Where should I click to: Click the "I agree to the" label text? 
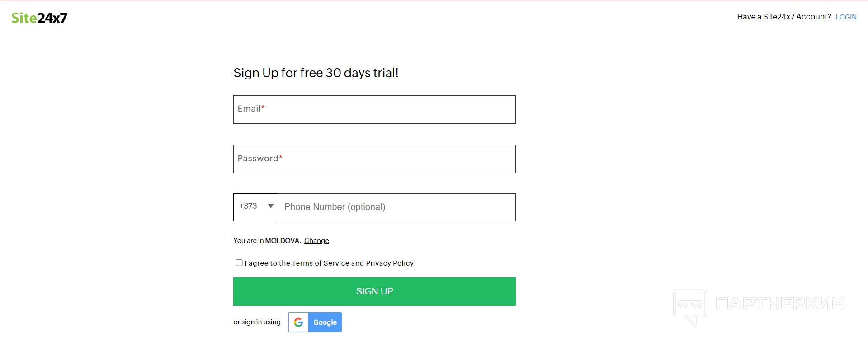pos(268,263)
